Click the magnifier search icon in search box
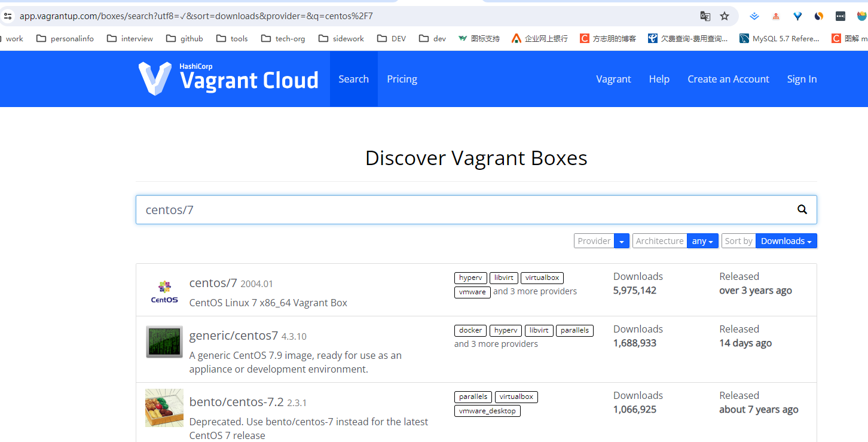This screenshot has height=442, width=868. pos(802,209)
